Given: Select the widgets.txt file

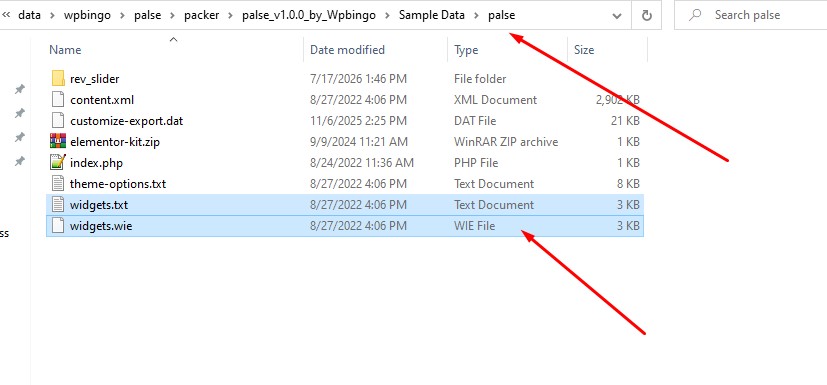Looking at the screenshot, I should click(99, 205).
